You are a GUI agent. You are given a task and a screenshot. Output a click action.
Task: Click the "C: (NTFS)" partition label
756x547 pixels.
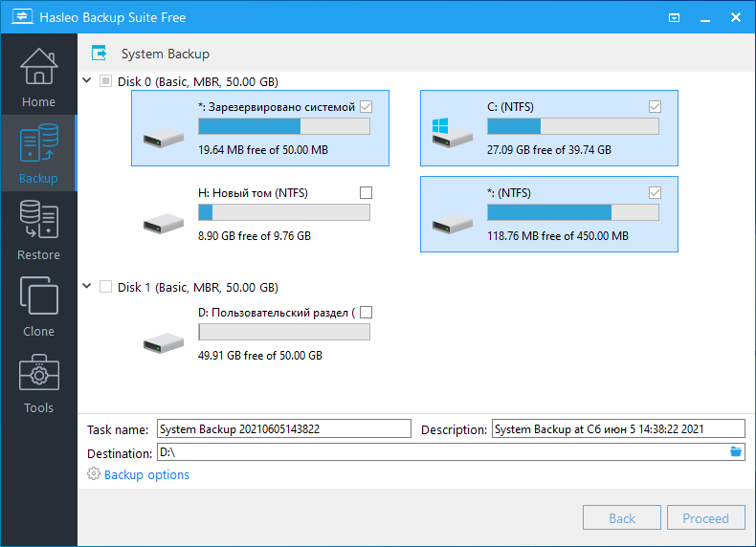pyautogui.click(x=510, y=107)
